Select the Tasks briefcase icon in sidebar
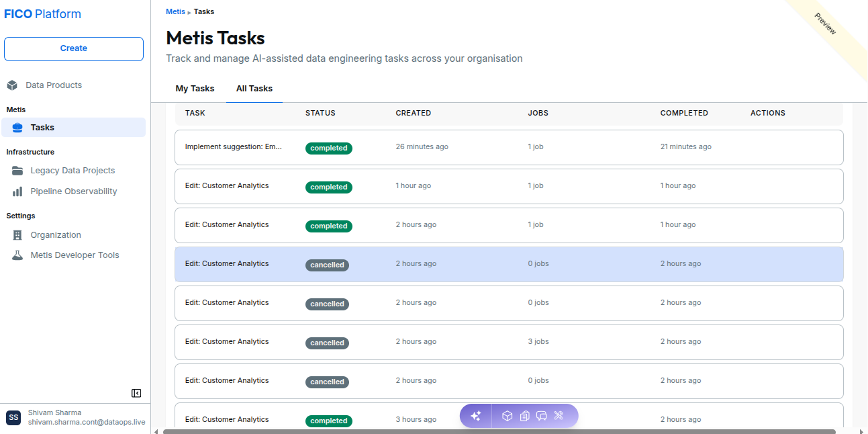 pos(17,128)
